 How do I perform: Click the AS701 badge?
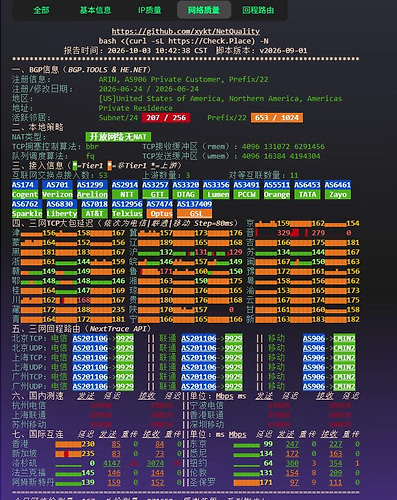(x=57, y=185)
